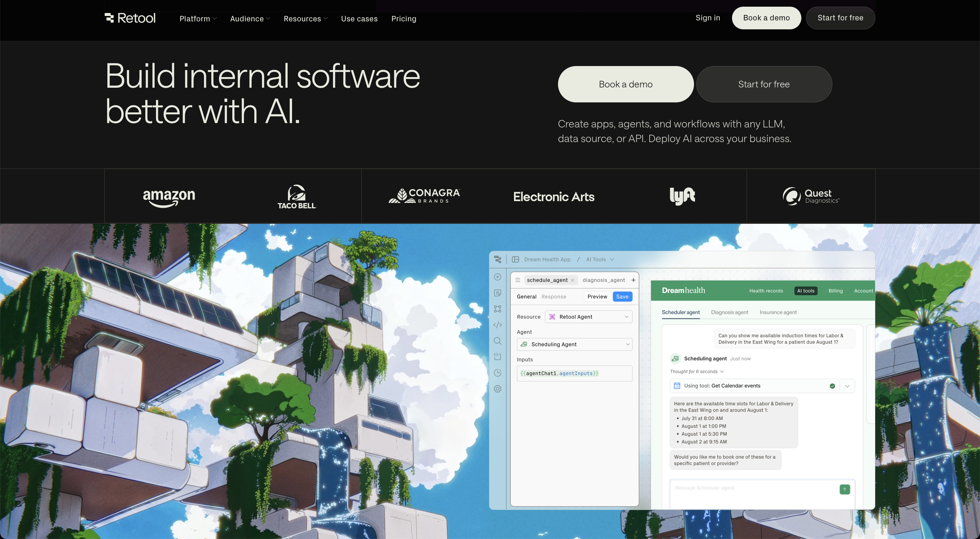Screen dimensions: 980x539
Task: Click the large hero Book a demo button
Action: tap(625, 84)
